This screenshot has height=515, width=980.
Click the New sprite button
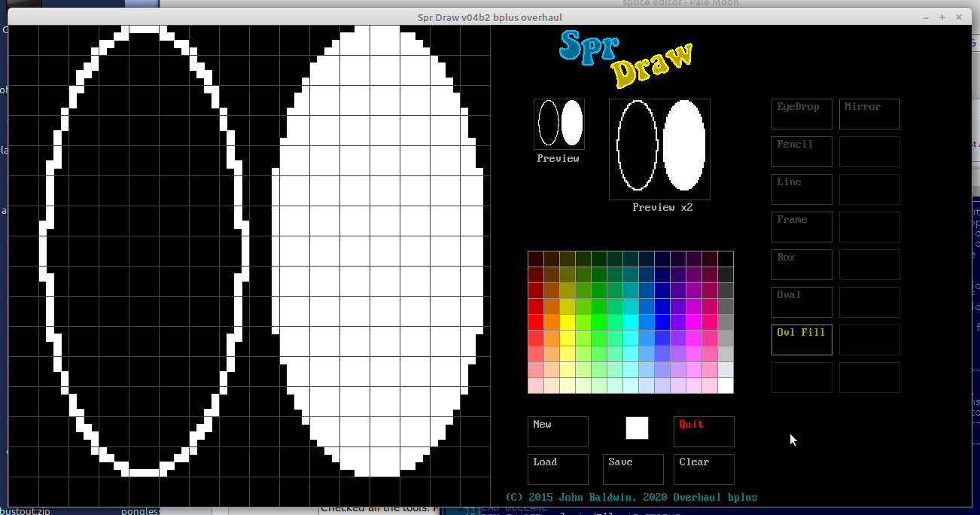tap(558, 431)
